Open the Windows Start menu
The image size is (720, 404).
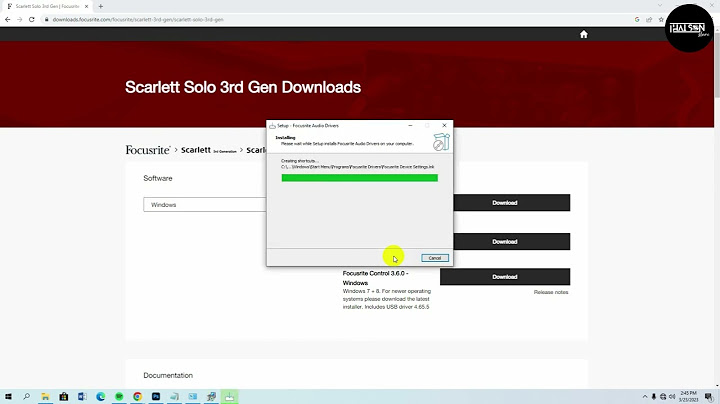(x=8, y=396)
